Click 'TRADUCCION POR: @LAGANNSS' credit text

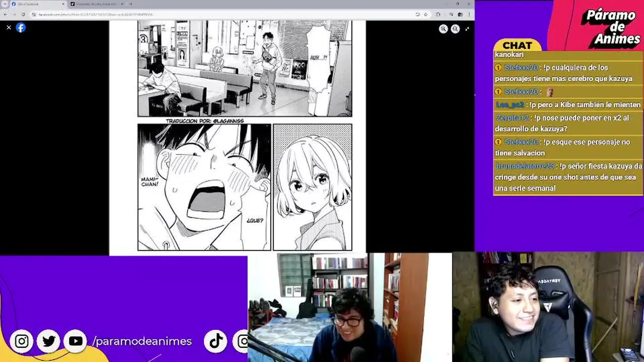[x=205, y=121]
